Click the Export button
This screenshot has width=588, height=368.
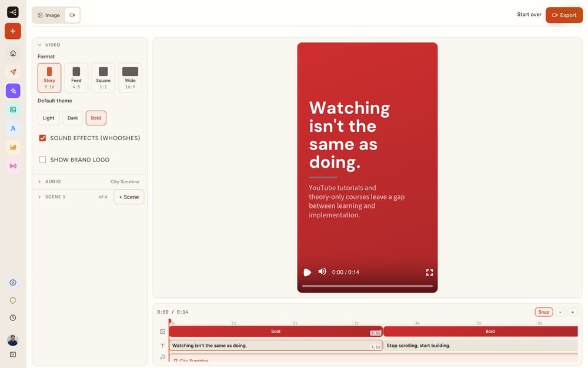(564, 15)
